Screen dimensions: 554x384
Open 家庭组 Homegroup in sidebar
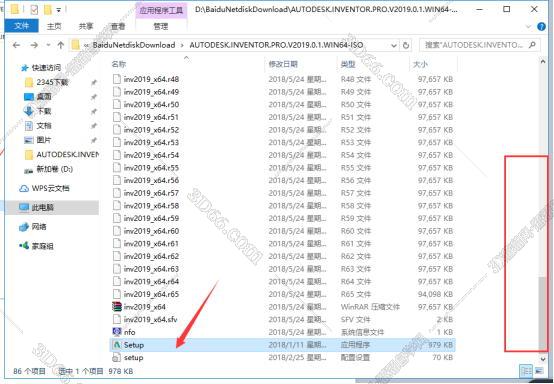tap(42, 246)
